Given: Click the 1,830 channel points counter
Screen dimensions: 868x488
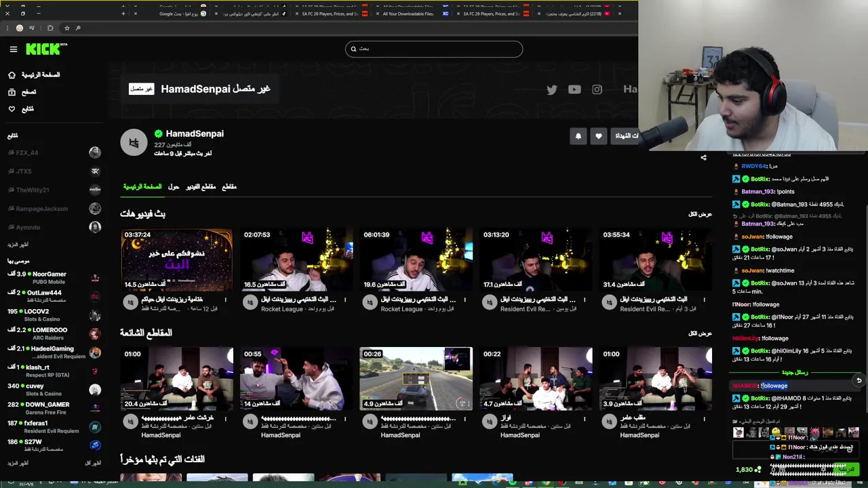Looking at the screenshot, I should (748, 469).
